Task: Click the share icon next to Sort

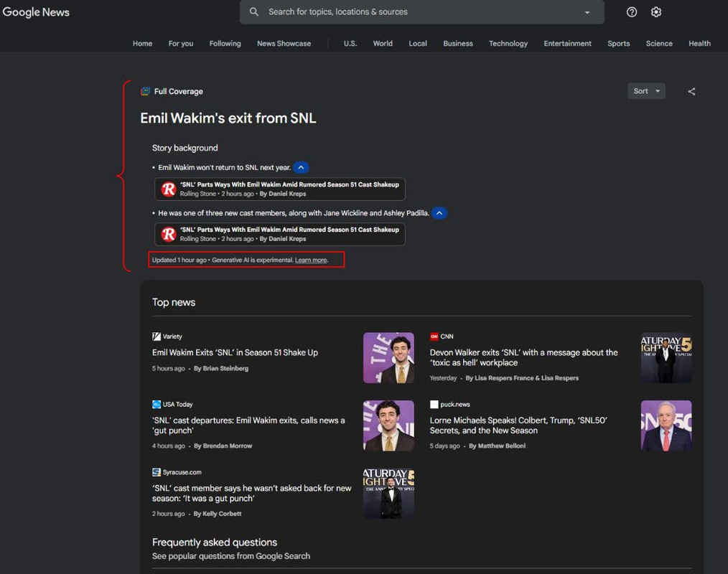Action: [691, 91]
